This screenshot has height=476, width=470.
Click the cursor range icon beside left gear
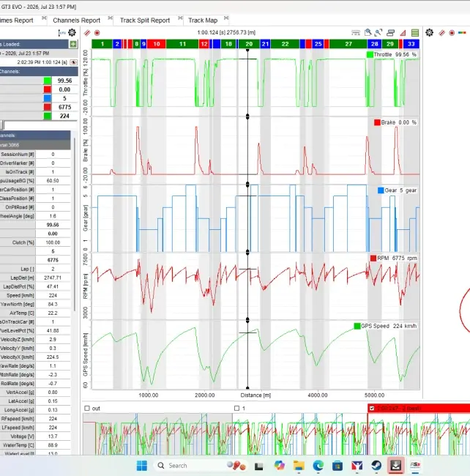pos(62,33)
